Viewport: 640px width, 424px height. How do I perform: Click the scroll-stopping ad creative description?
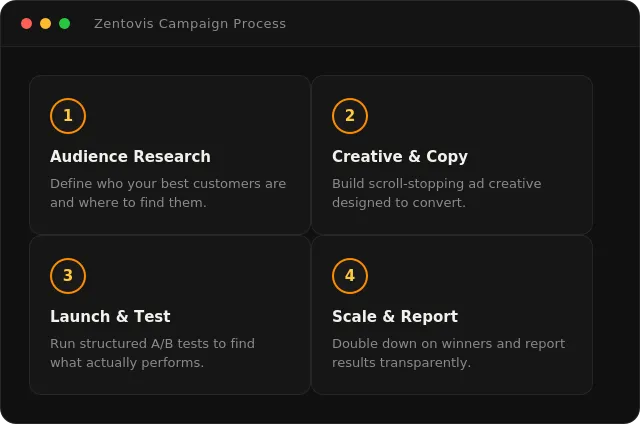(437, 193)
